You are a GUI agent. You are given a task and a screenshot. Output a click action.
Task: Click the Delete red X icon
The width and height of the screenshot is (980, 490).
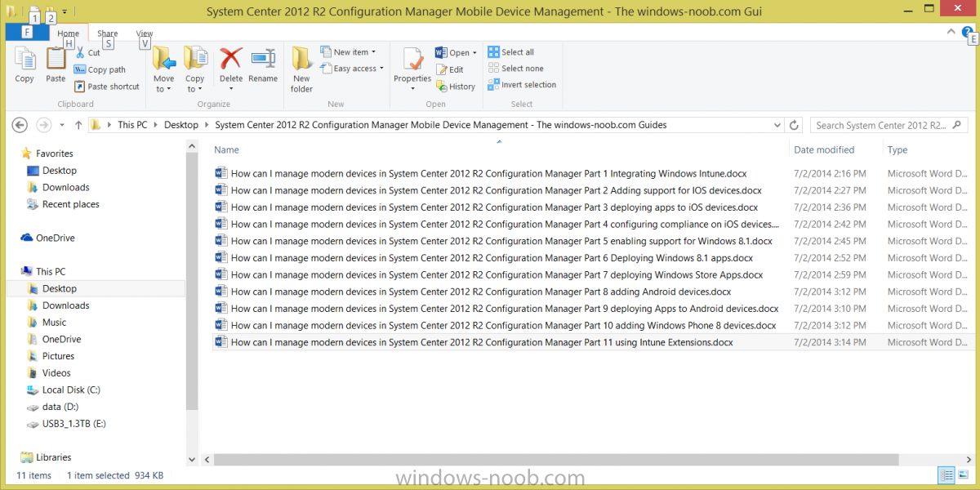point(231,59)
